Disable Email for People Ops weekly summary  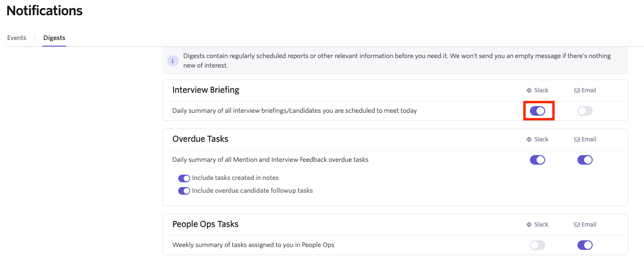[585, 245]
